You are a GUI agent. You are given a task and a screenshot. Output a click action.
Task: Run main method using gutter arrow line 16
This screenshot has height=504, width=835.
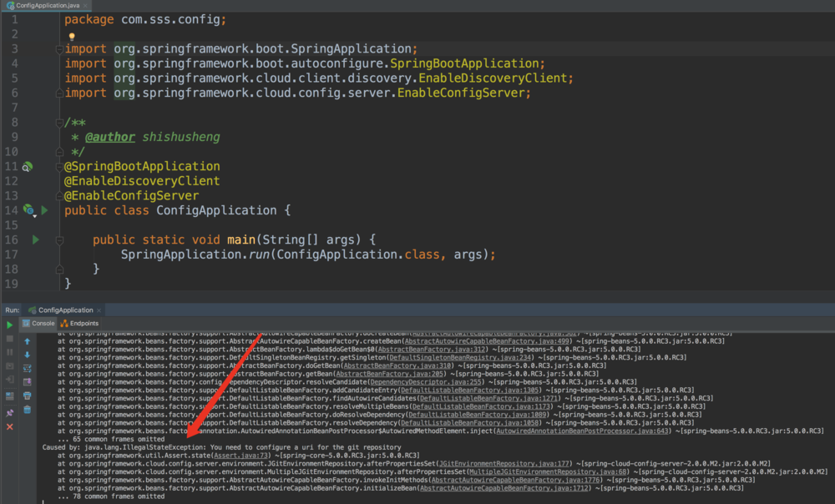click(36, 240)
